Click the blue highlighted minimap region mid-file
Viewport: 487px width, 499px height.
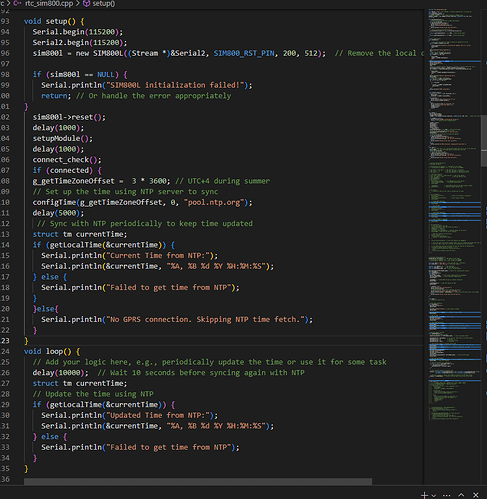coord(455,212)
